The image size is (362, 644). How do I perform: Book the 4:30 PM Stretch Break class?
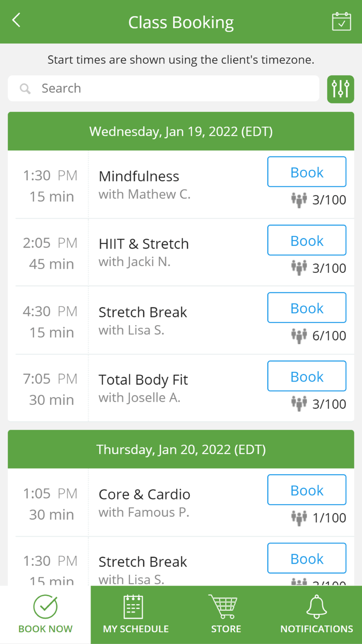tap(306, 308)
